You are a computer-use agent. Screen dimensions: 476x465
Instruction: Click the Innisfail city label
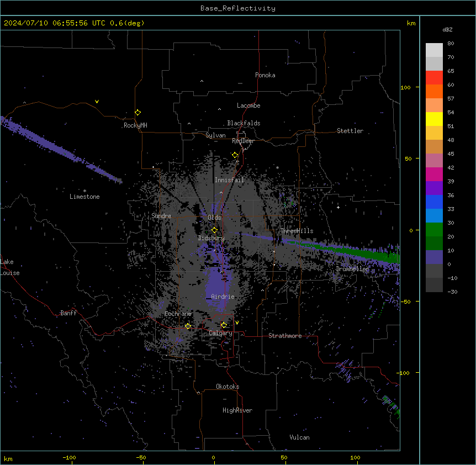229,180
